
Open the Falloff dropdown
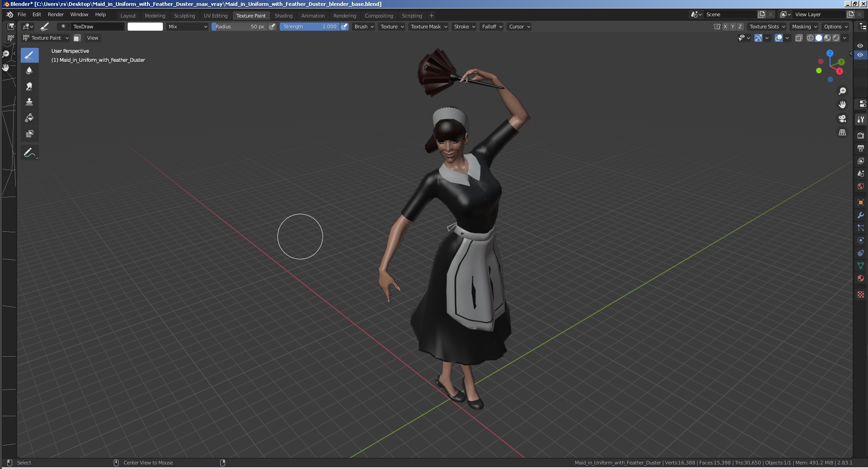pos(492,27)
